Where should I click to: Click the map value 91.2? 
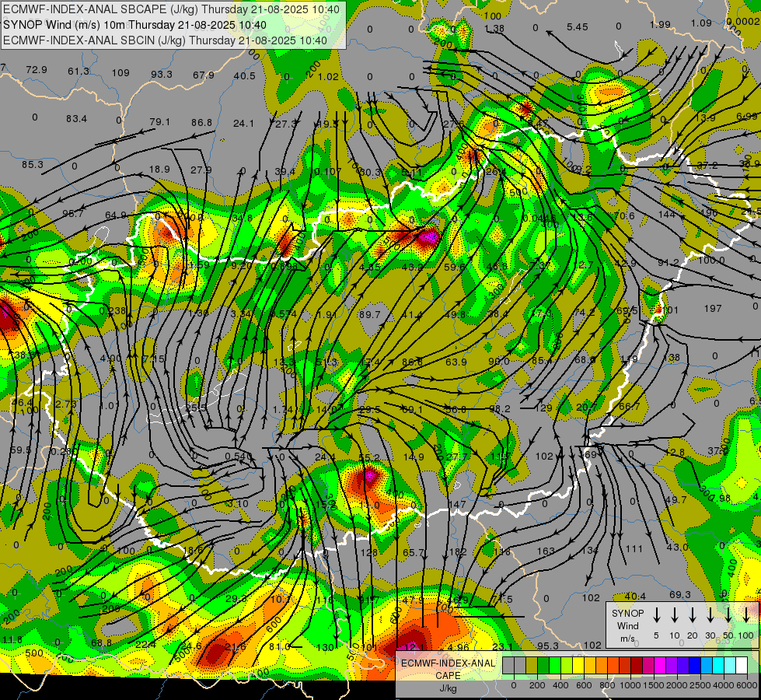668,262
